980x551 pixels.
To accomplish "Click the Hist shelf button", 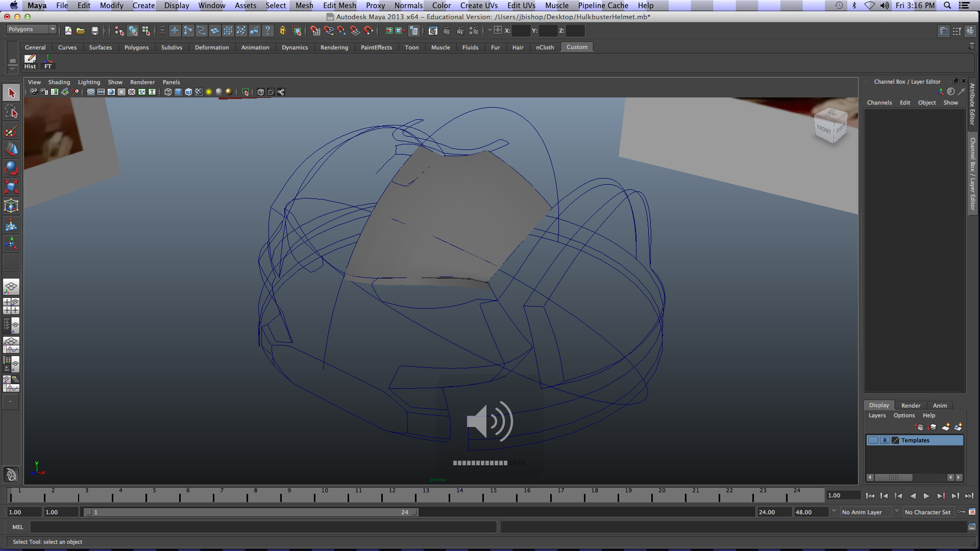I will 30,62.
